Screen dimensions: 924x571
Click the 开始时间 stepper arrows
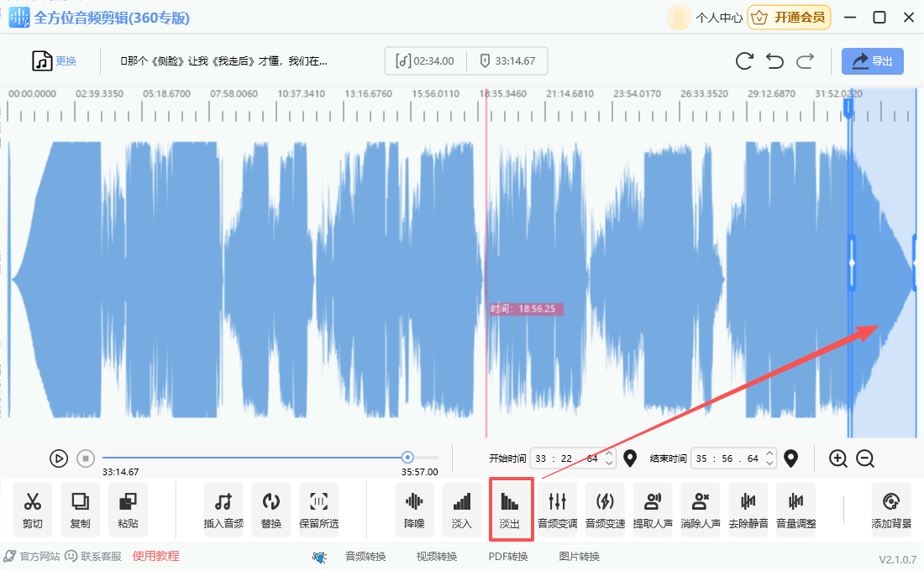(x=610, y=458)
